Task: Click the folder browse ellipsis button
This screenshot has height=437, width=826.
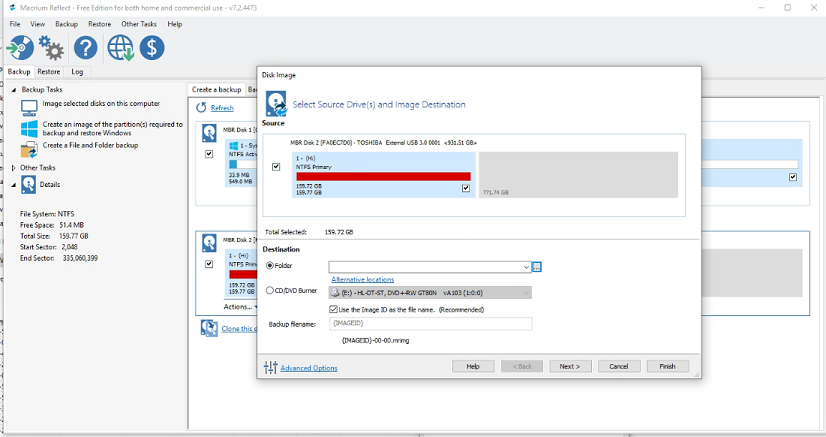Action: (x=537, y=267)
